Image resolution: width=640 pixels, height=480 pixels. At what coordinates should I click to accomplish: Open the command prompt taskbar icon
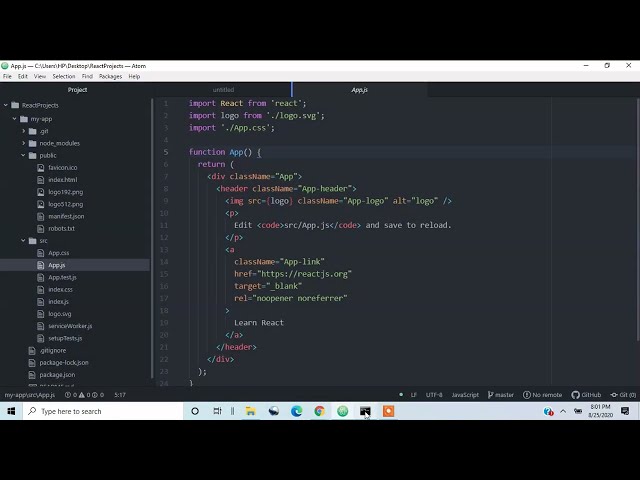coord(365,411)
